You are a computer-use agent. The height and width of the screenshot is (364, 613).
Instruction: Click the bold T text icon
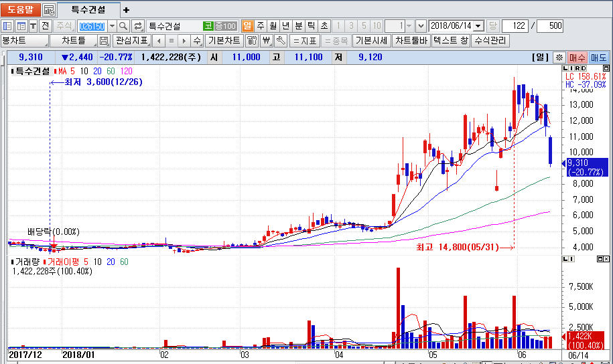pyautogui.click(x=32, y=26)
